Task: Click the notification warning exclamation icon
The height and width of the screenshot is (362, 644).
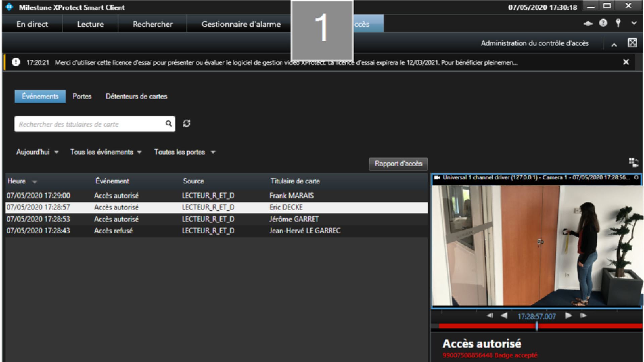Action: (16, 62)
